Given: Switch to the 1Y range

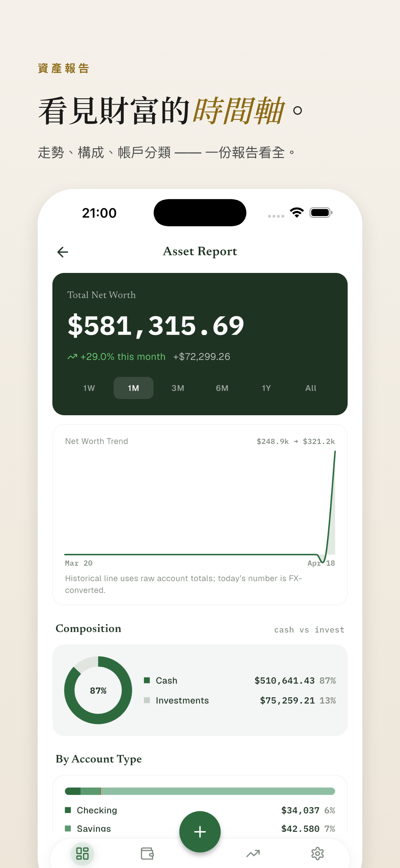Looking at the screenshot, I should (x=266, y=388).
